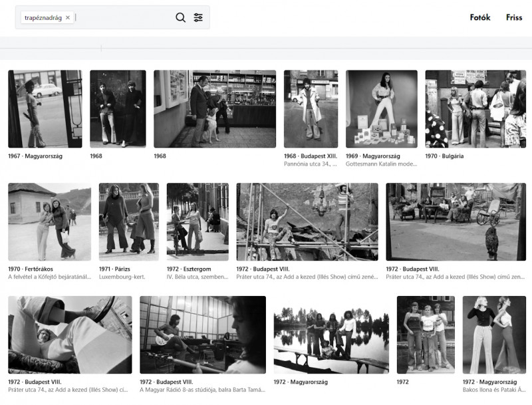The image size is (532, 405).
Task: Open the 1968 Budapest XIII. photo thumbnail
Action: coord(311,109)
